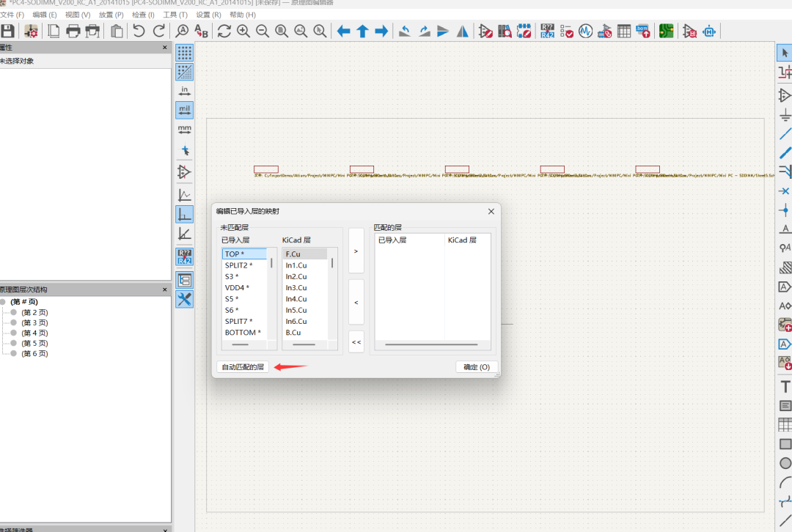Open the Symbol Editor icon

coord(485,32)
